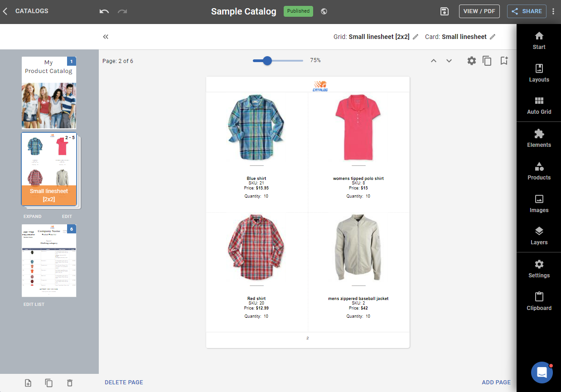Screen dimensions: 561x392
Task: Select the Blue shirt product image
Action: [256, 127]
